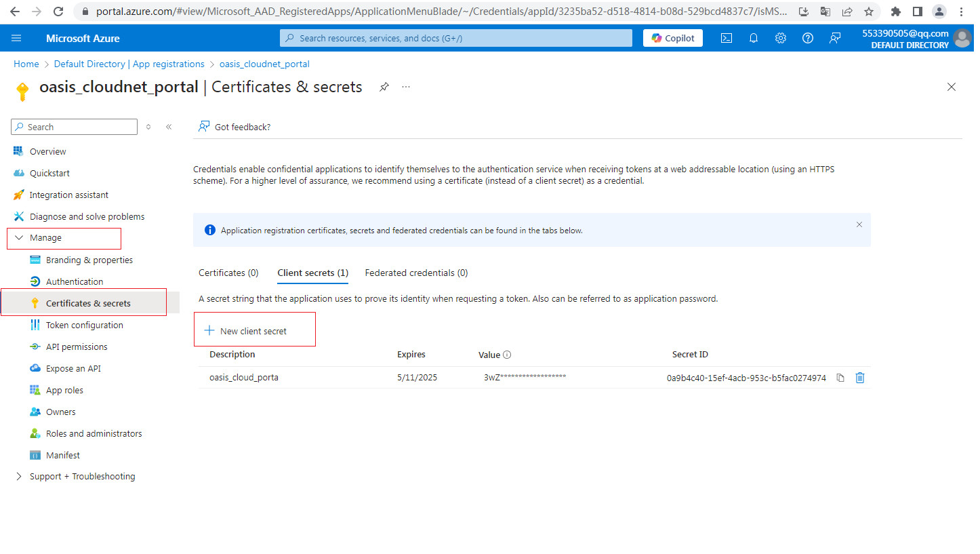Collapse the left menu with the double chevron
The image size is (980, 554).
(169, 127)
